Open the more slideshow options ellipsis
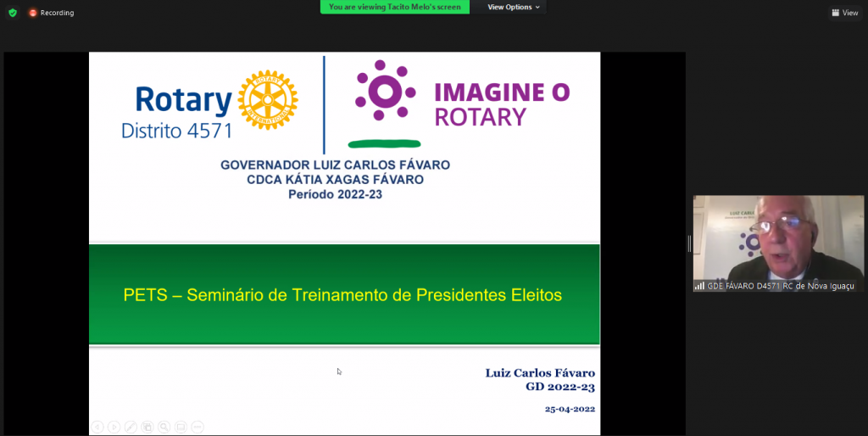The width and height of the screenshot is (868, 436). pyautogui.click(x=198, y=427)
